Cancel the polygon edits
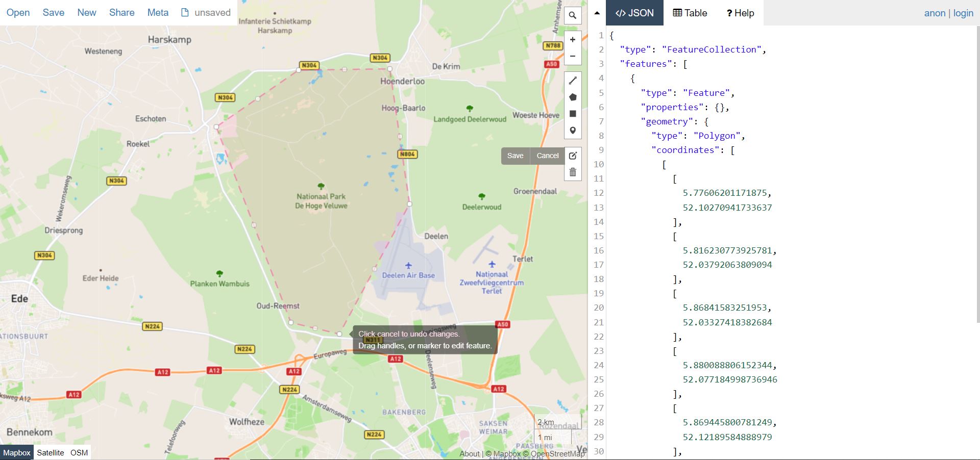The width and height of the screenshot is (980, 460). 548,156
